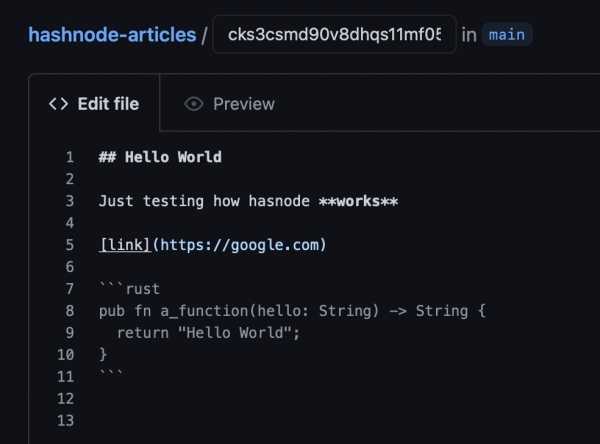Click empty line 12 in the editor

pyautogui.click(x=306, y=398)
